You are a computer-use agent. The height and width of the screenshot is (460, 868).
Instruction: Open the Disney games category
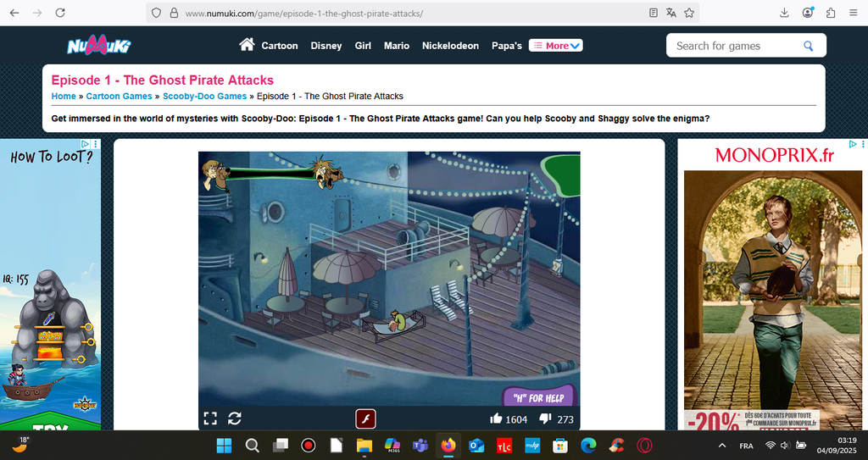point(326,46)
